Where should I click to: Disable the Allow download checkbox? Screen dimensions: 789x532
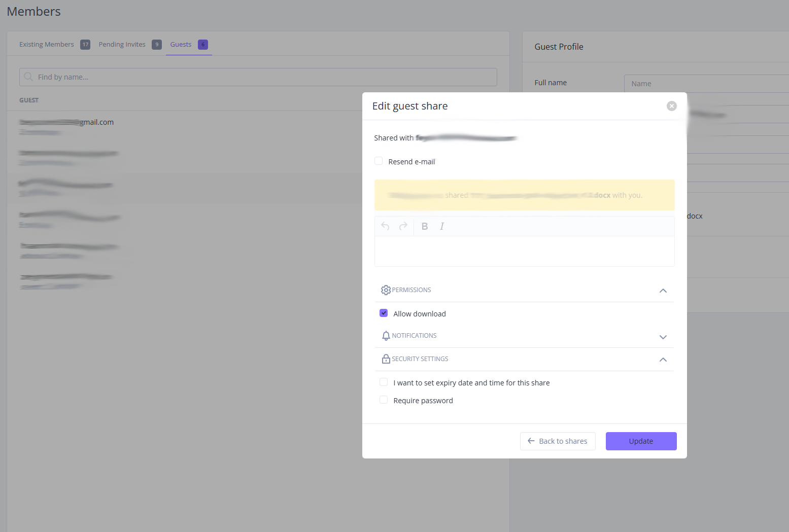[384, 313]
